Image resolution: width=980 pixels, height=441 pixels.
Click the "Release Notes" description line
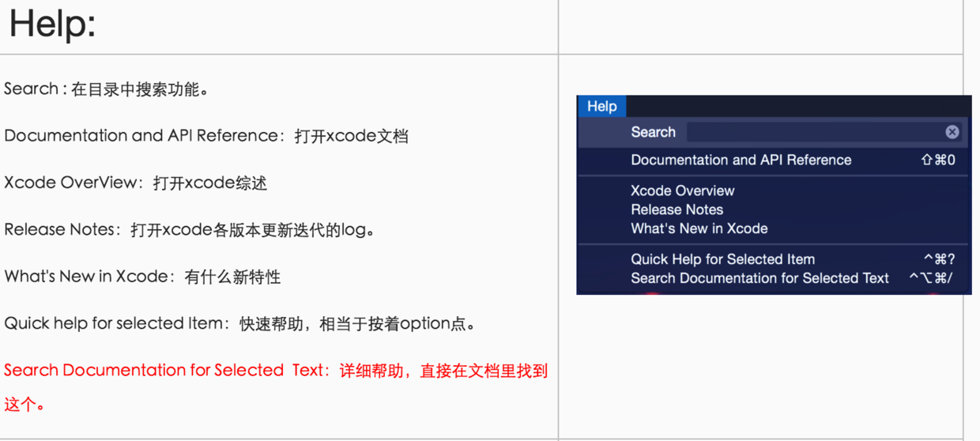click(x=190, y=230)
